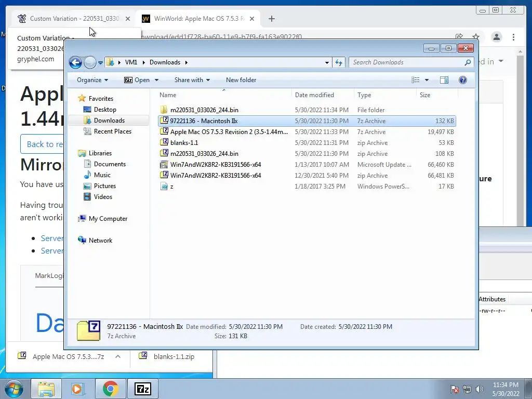
Task: Select Downloads in the navigation pane
Action: point(109,121)
